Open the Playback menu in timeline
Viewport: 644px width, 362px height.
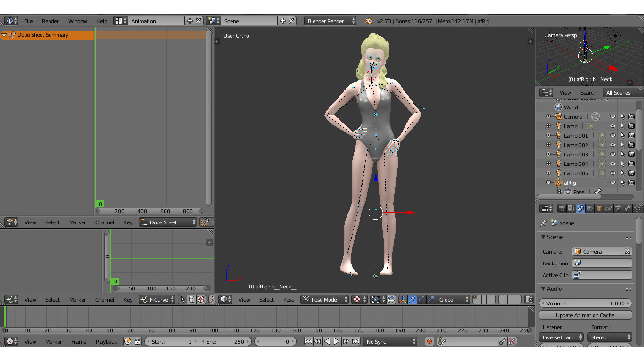(107, 341)
